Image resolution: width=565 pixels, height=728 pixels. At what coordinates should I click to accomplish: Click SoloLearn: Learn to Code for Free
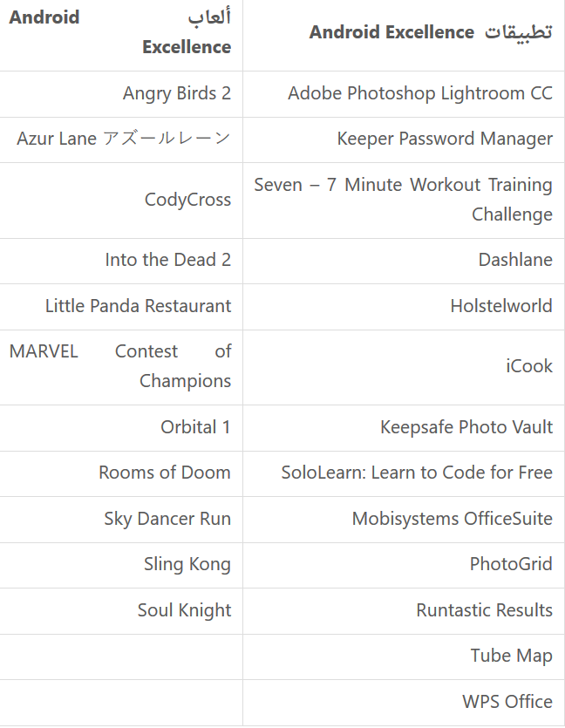(x=417, y=473)
